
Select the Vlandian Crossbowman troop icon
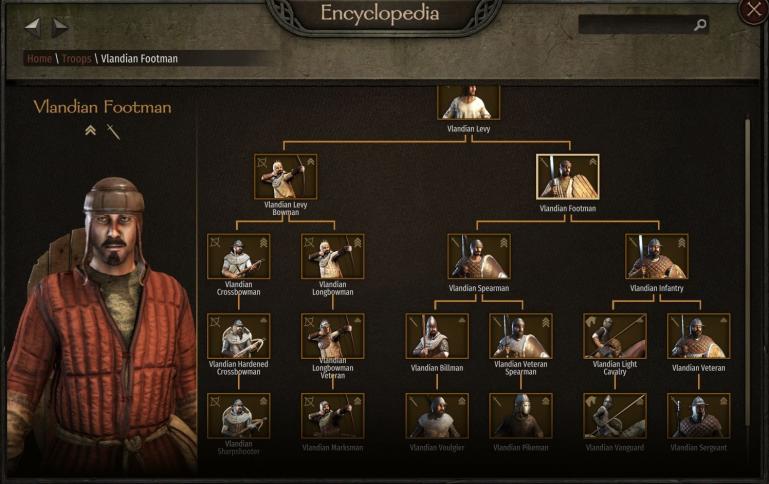coord(239,256)
